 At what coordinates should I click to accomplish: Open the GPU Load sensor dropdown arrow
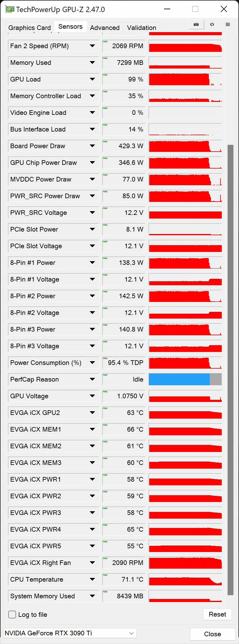(92, 79)
